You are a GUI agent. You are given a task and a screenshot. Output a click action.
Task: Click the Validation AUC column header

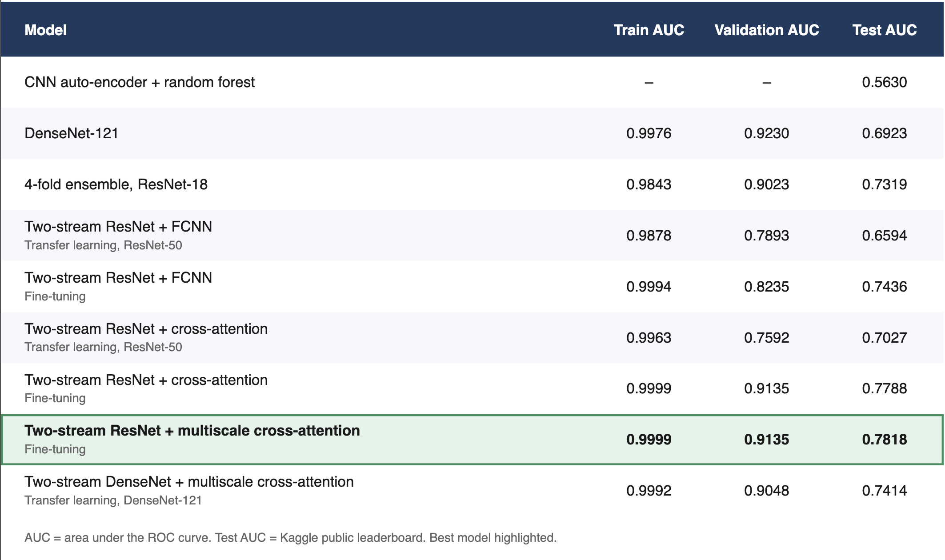click(766, 30)
